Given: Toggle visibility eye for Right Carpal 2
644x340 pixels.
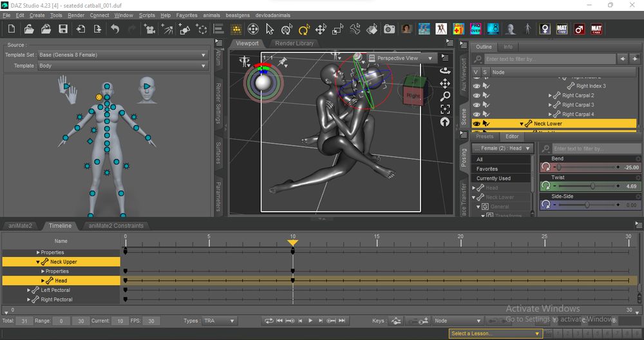Looking at the screenshot, I should 477,95.
